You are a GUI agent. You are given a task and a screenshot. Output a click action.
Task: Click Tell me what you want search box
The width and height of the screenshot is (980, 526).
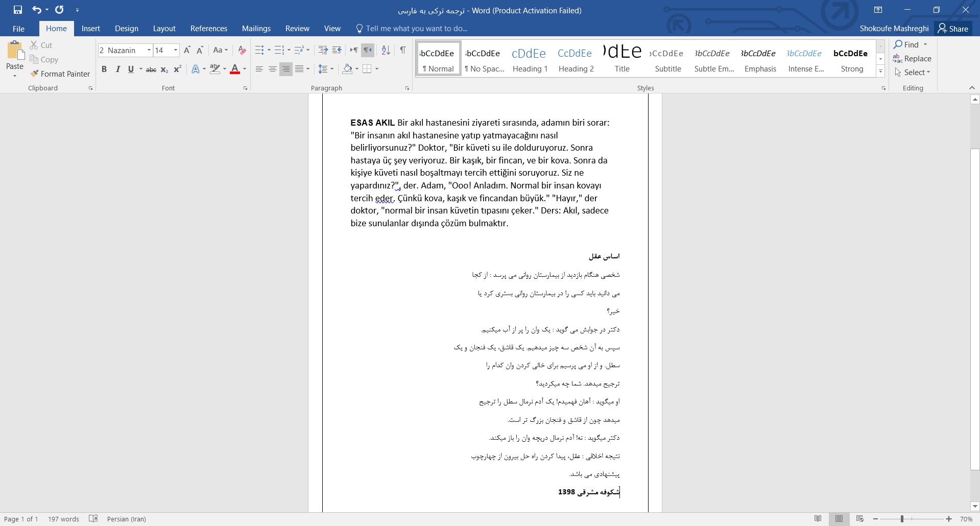point(412,29)
